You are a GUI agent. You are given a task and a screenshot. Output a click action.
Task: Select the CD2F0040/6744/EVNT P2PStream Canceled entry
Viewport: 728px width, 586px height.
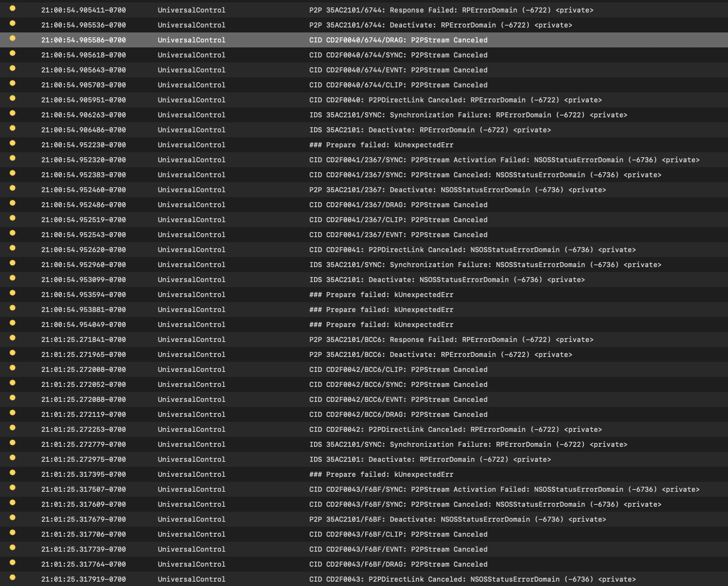pyautogui.click(x=398, y=70)
